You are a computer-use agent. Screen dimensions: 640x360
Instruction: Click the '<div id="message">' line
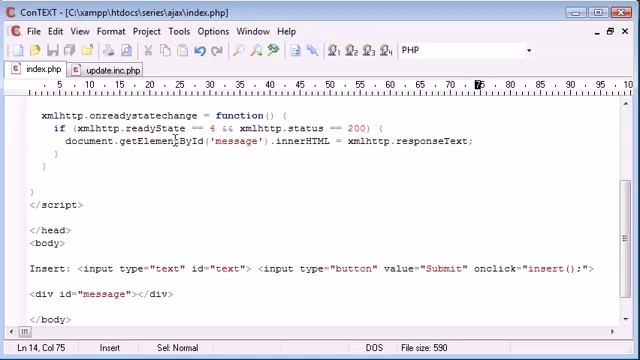pyautogui.click(x=101, y=294)
